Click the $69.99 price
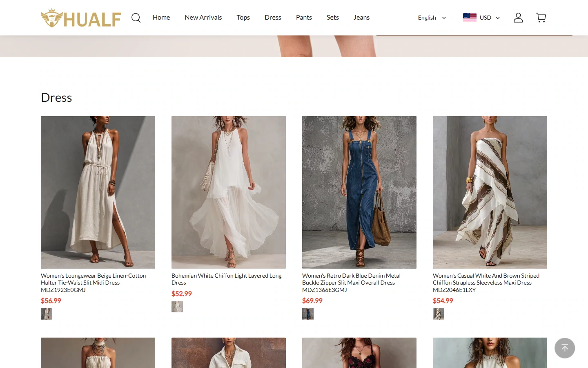The width and height of the screenshot is (588, 368). [x=312, y=301]
